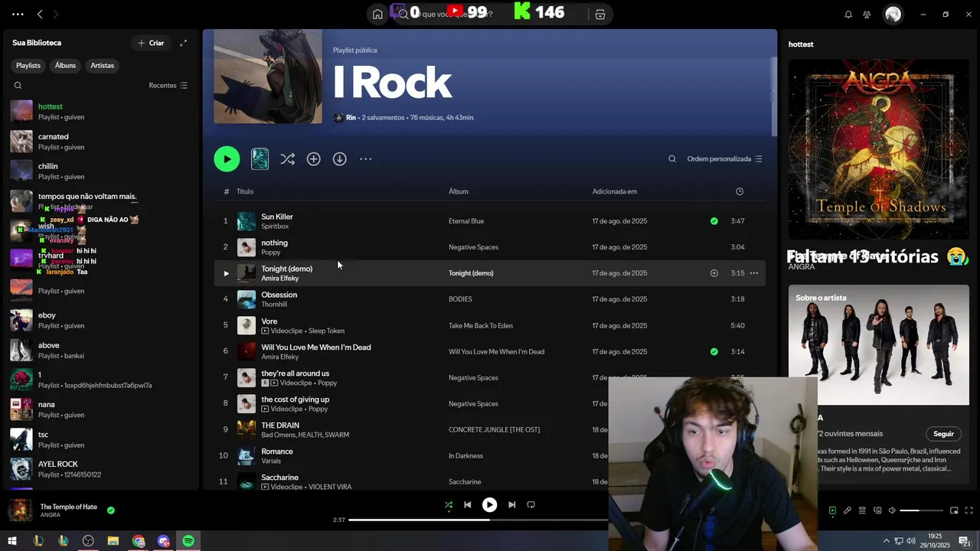Search within the playlist magnifier icon
This screenshot has width=980, height=551.
[672, 159]
